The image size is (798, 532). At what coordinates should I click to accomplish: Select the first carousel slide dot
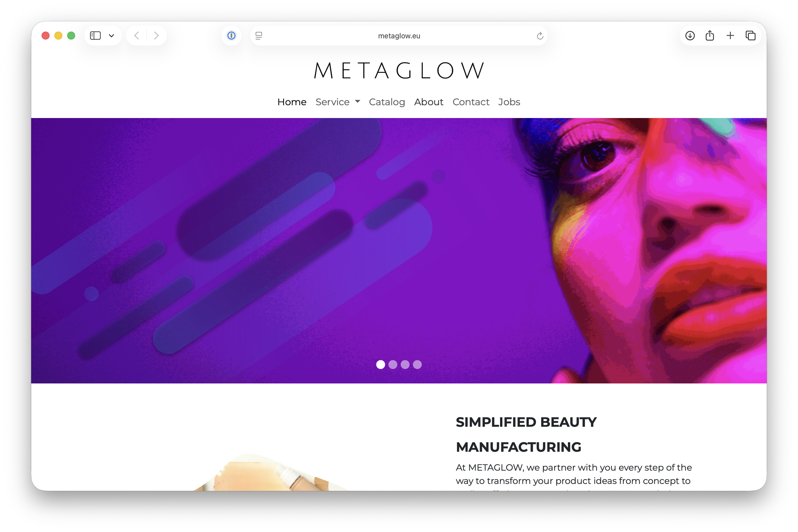(x=380, y=364)
